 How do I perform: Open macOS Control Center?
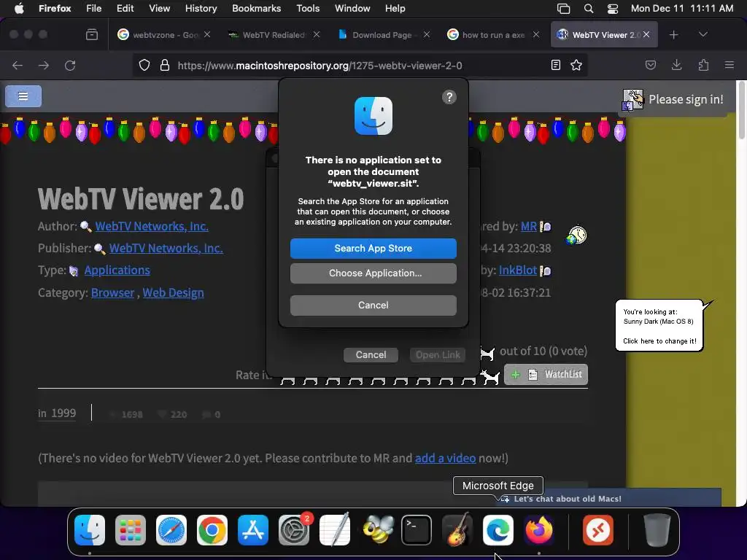pyautogui.click(x=613, y=9)
